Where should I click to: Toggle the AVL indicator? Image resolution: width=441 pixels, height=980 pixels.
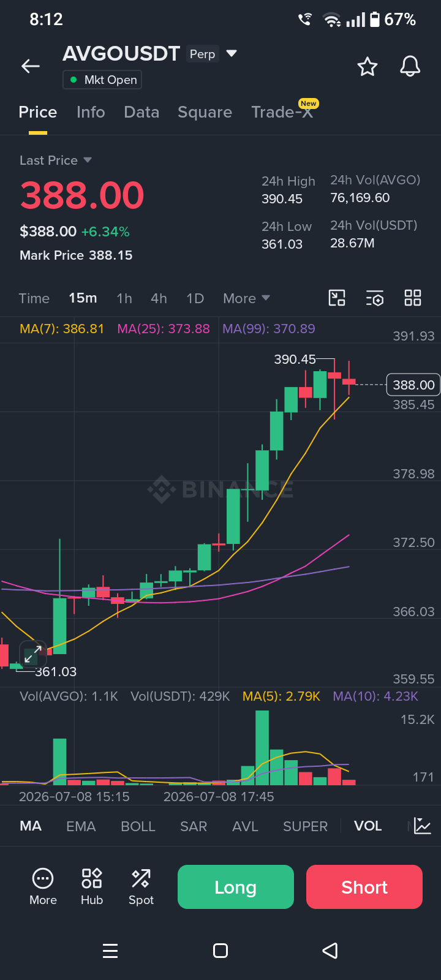[245, 826]
